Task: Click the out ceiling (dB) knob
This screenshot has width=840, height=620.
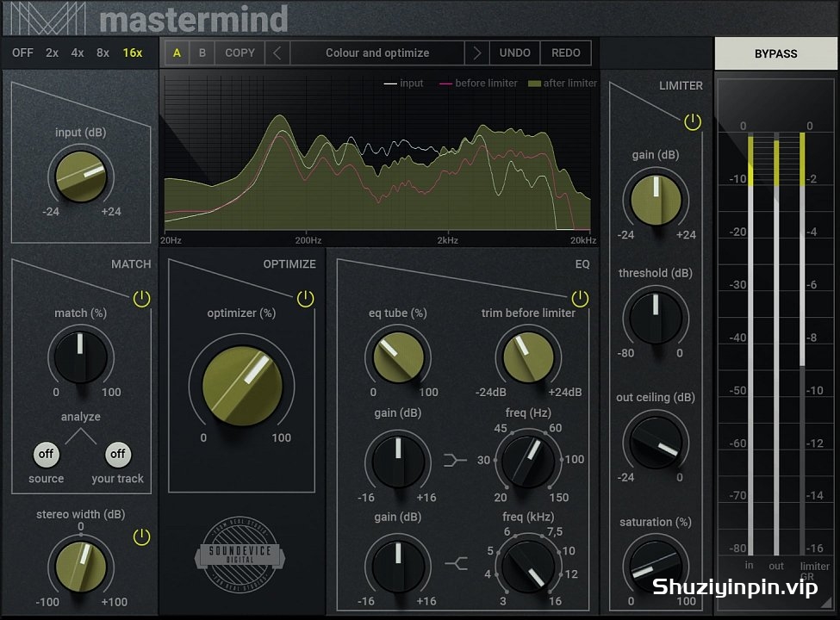Action: pos(656,443)
